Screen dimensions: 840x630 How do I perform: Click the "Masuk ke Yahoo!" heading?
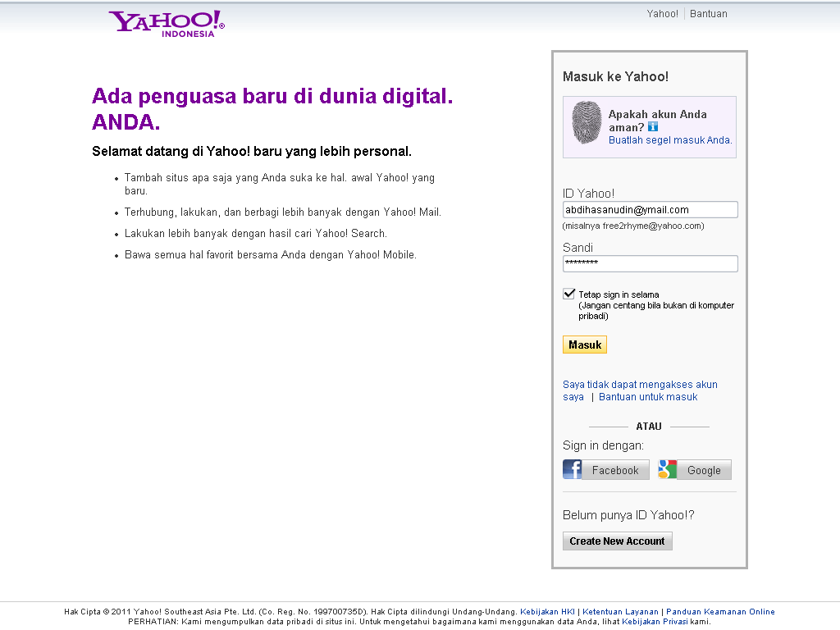click(615, 76)
